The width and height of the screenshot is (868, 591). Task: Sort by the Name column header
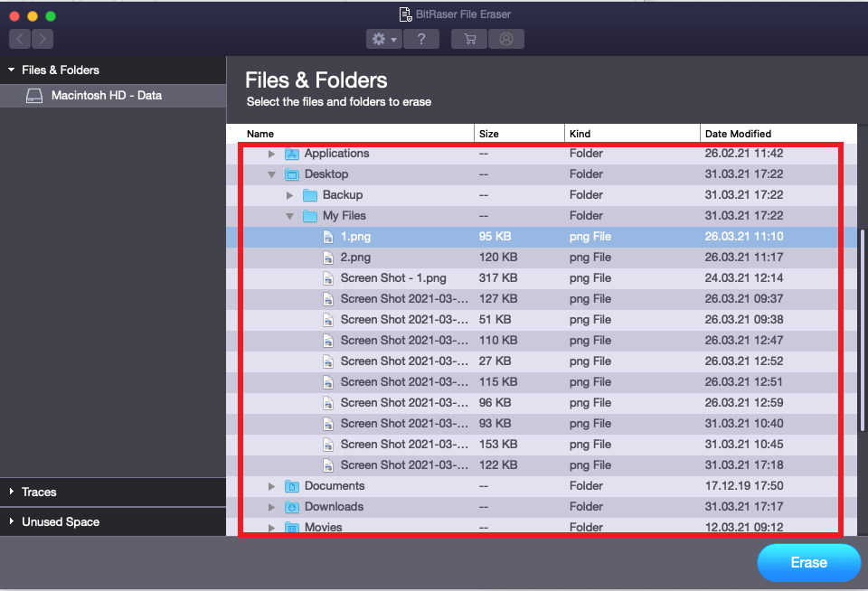click(x=359, y=134)
